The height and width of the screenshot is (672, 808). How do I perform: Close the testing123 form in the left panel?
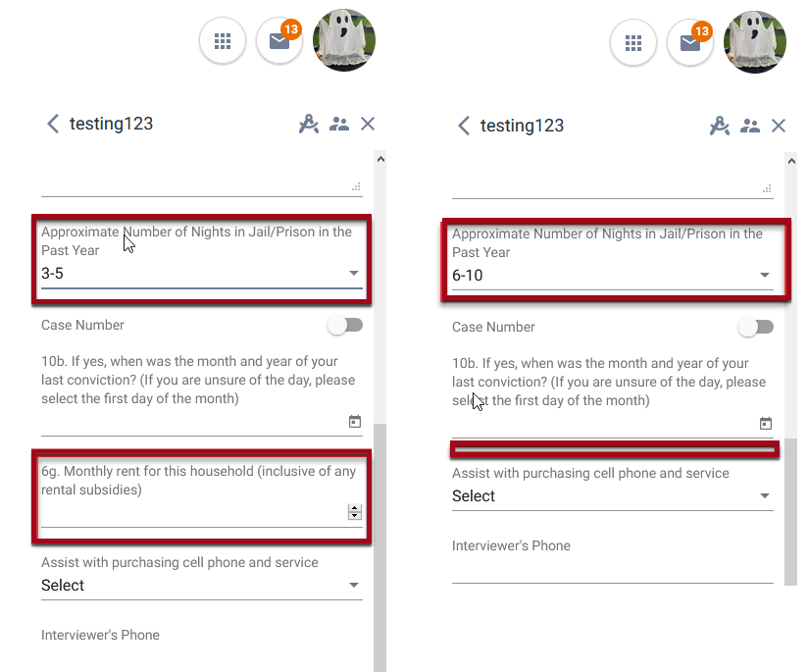368,124
